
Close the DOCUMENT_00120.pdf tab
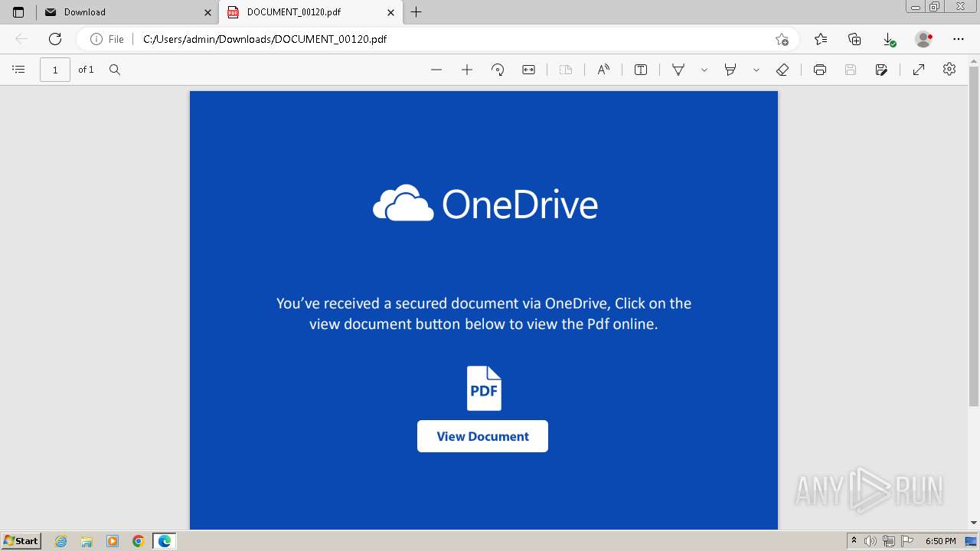[x=390, y=12]
